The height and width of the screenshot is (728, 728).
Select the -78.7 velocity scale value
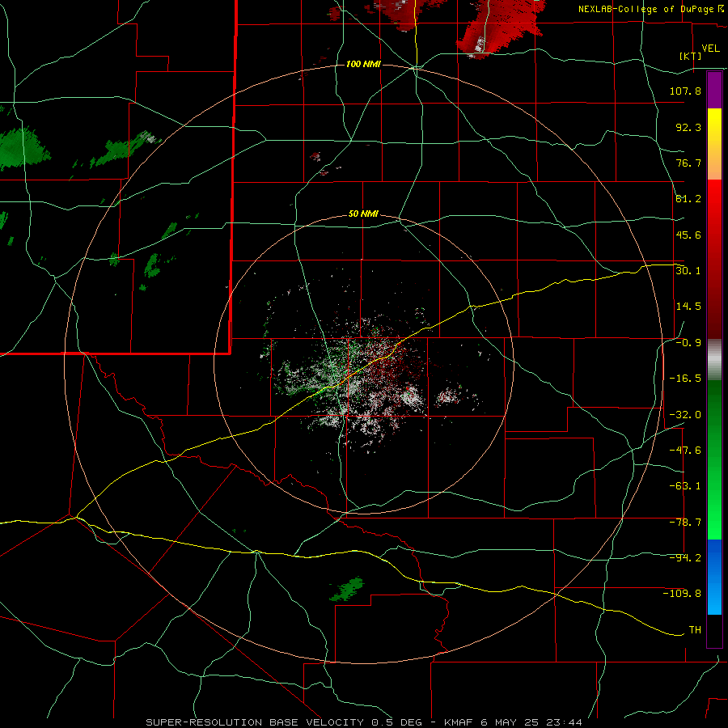[x=685, y=523]
